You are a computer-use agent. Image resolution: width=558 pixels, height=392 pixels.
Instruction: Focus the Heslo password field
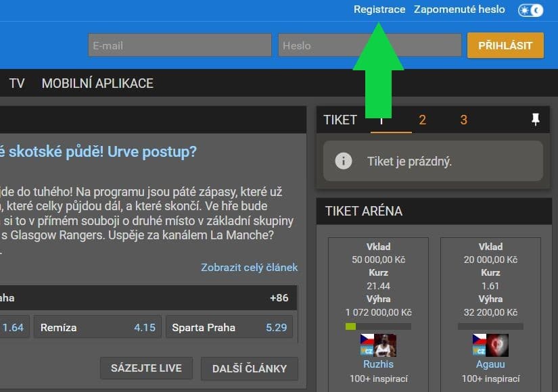click(x=370, y=45)
